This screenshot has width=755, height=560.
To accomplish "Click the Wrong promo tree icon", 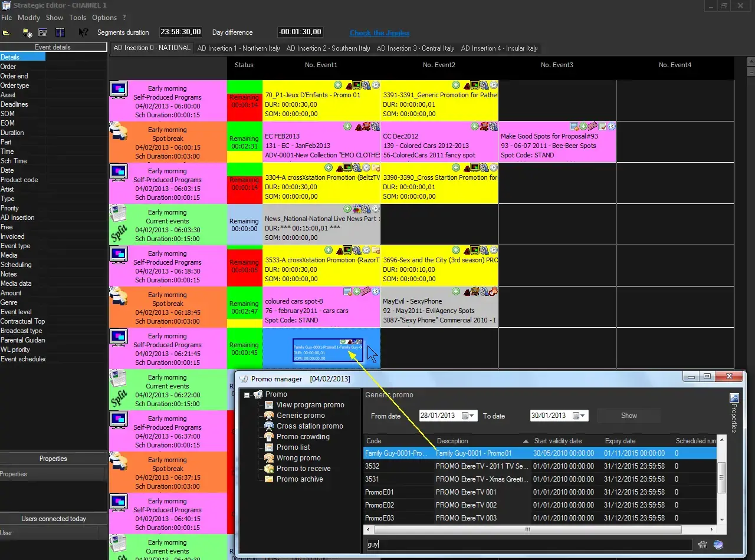I will click(x=269, y=458).
